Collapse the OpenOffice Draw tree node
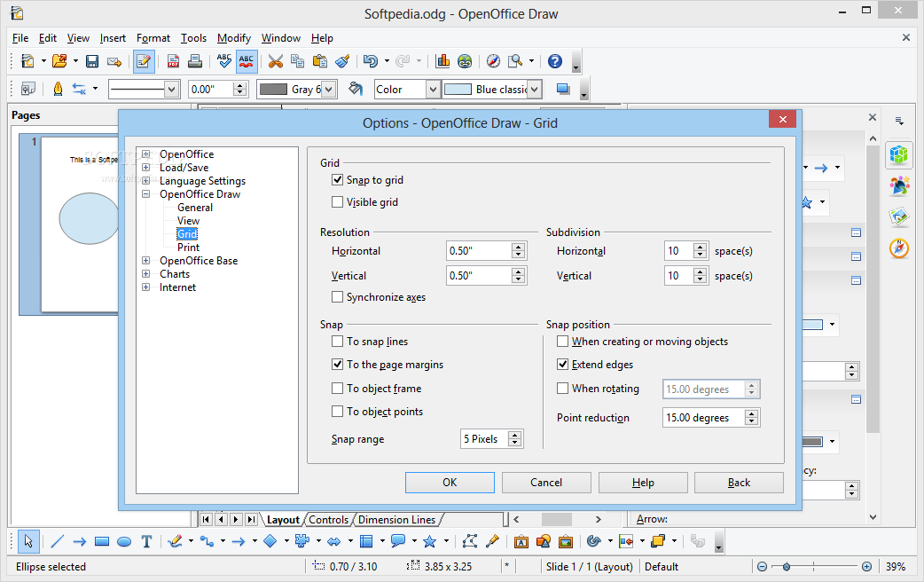The width and height of the screenshot is (924, 582). point(145,194)
